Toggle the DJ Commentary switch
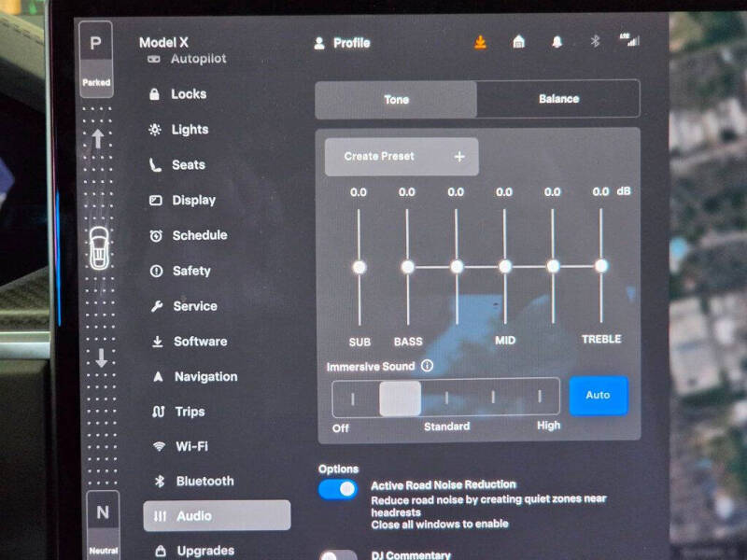Image resolution: width=747 pixels, height=560 pixels. click(x=338, y=555)
